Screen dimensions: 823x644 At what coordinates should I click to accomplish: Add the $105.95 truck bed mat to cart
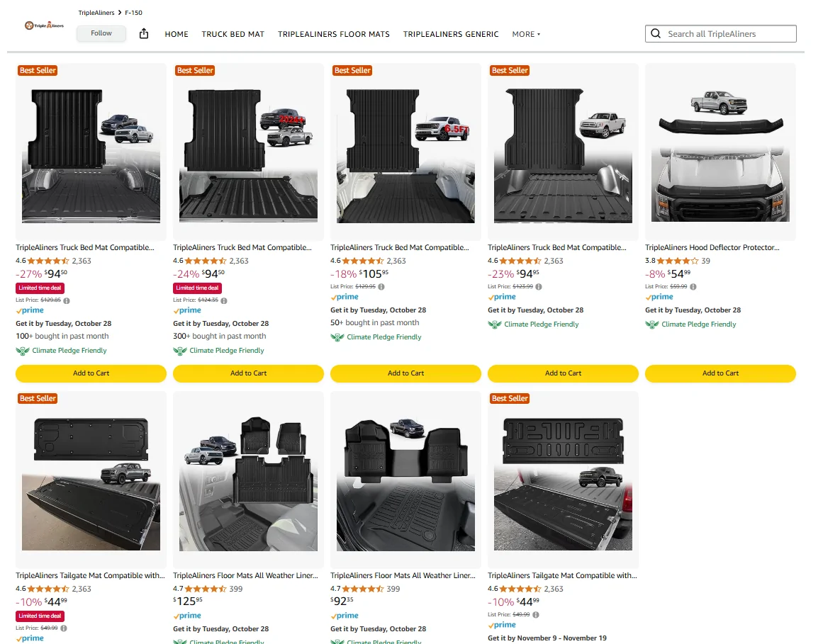tap(405, 373)
